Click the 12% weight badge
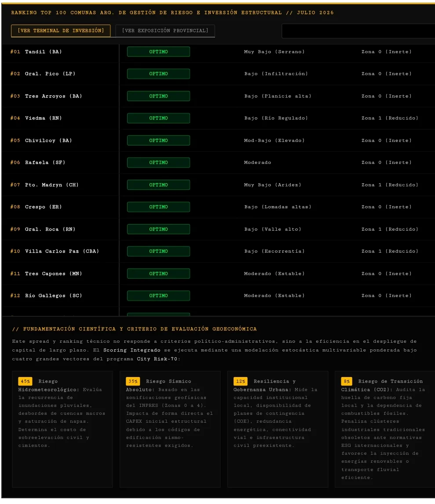The height and width of the screenshot is (504, 435). (x=240, y=381)
